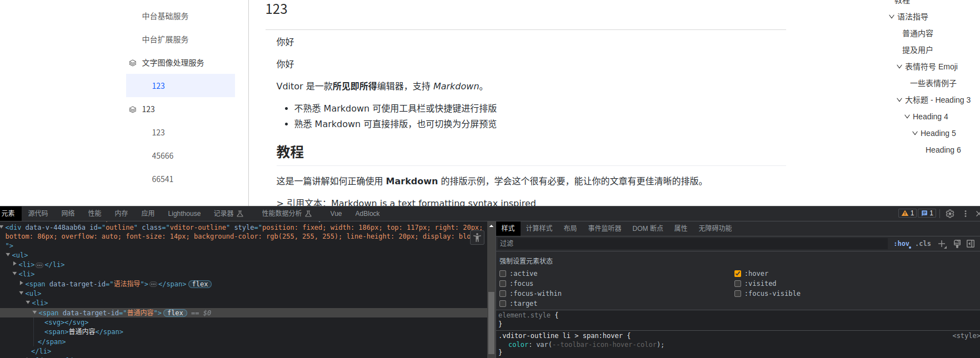Collapse selected span 普通内容 DOM node
The image size is (980, 358).
pyautogui.click(x=34, y=312)
